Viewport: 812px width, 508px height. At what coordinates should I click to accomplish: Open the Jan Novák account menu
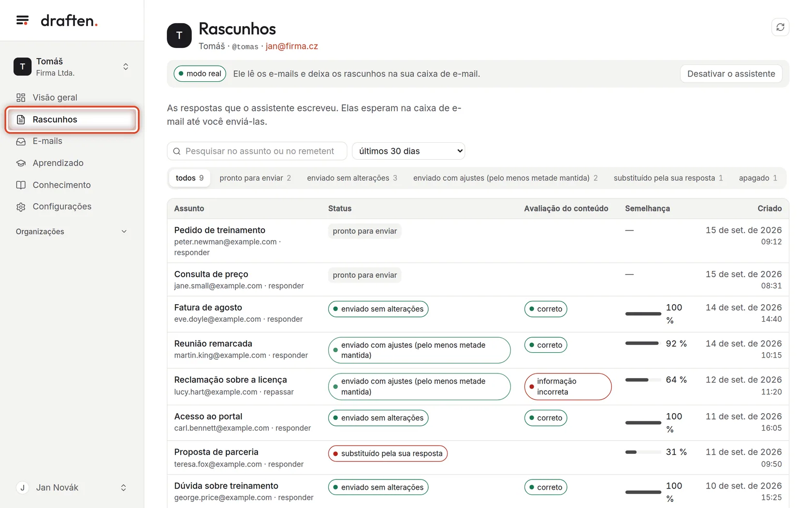pyautogui.click(x=72, y=488)
